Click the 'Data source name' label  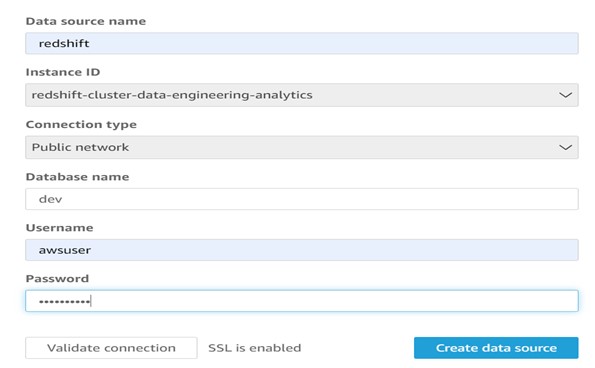click(x=86, y=21)
